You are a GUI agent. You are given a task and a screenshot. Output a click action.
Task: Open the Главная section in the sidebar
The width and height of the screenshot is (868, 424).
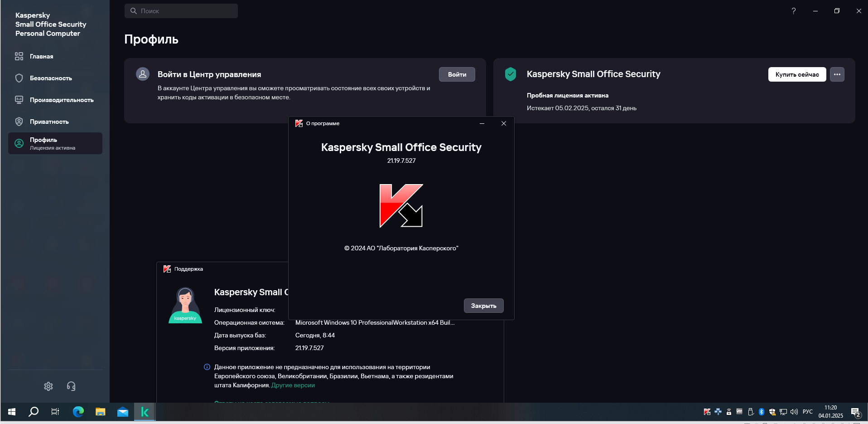tap(55, 56)
